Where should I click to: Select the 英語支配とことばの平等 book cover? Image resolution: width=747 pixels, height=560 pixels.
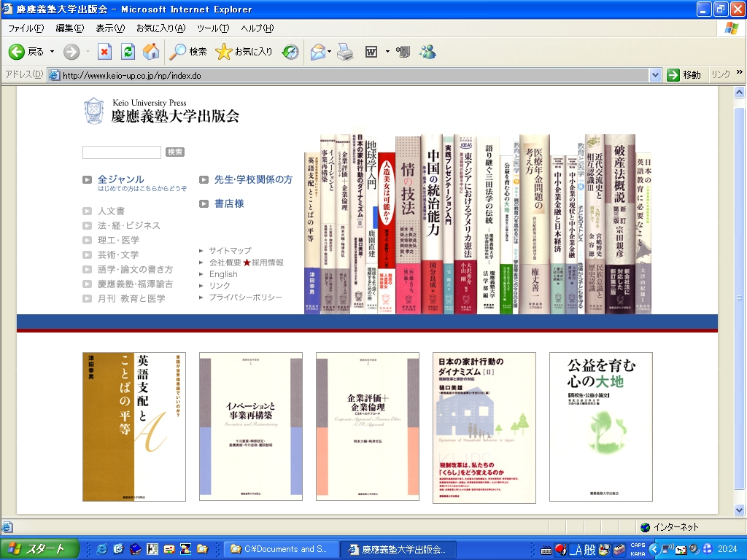pos(134,427)
